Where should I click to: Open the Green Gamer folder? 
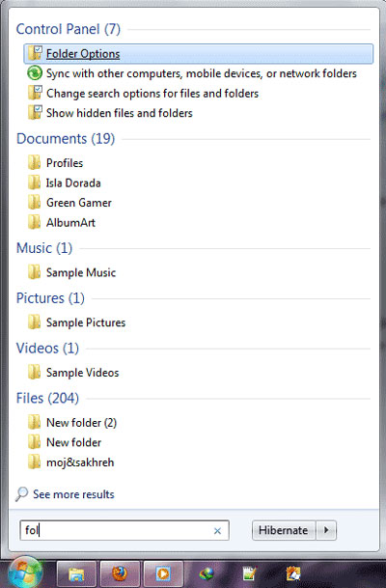pos(79,203)
